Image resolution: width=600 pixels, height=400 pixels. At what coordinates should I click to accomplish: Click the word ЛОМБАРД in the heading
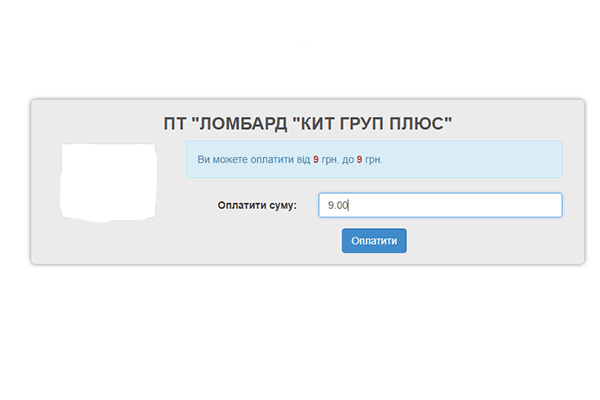[x=240, y=123]
